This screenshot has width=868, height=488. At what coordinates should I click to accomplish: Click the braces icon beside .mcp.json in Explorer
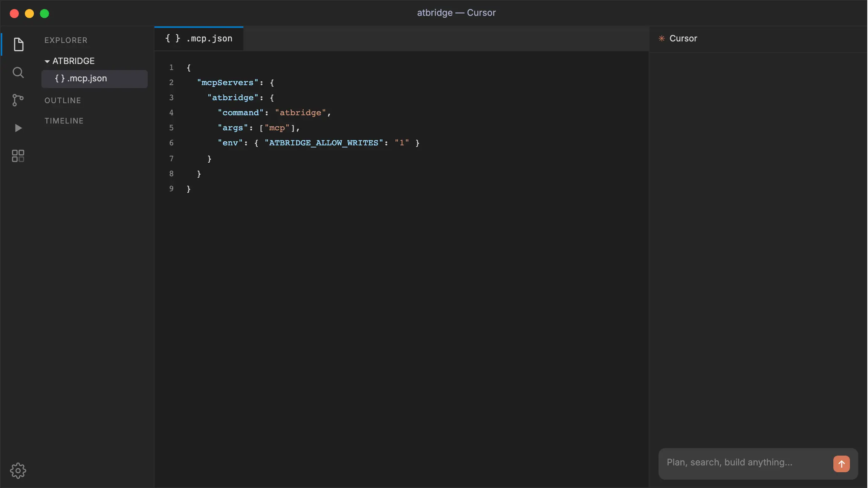pyautogui.click(x=60, y=78)
